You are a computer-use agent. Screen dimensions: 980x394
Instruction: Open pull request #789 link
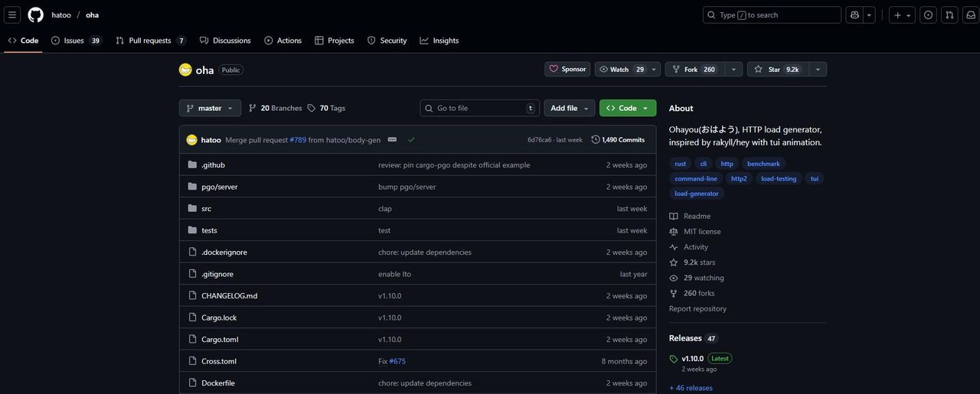[298, 140]
